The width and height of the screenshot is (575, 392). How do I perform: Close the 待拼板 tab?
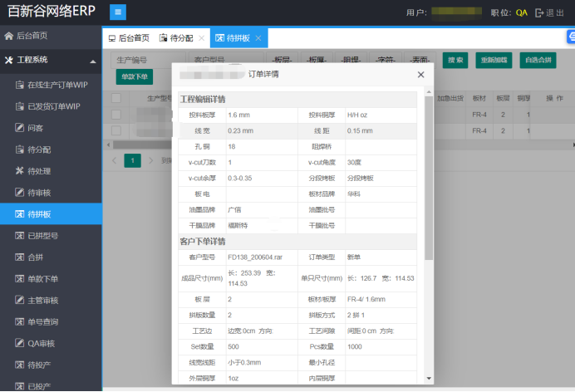[x=258, y=38]
